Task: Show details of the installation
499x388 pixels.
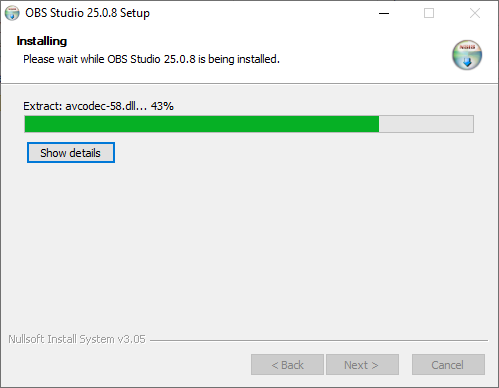Action: [71, 153]
